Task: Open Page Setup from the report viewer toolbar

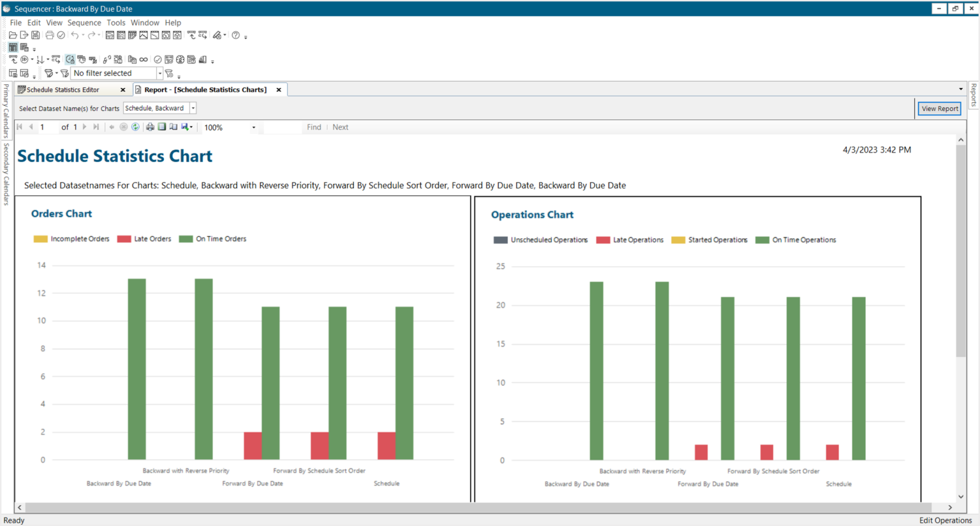Action: pos(174,127)
